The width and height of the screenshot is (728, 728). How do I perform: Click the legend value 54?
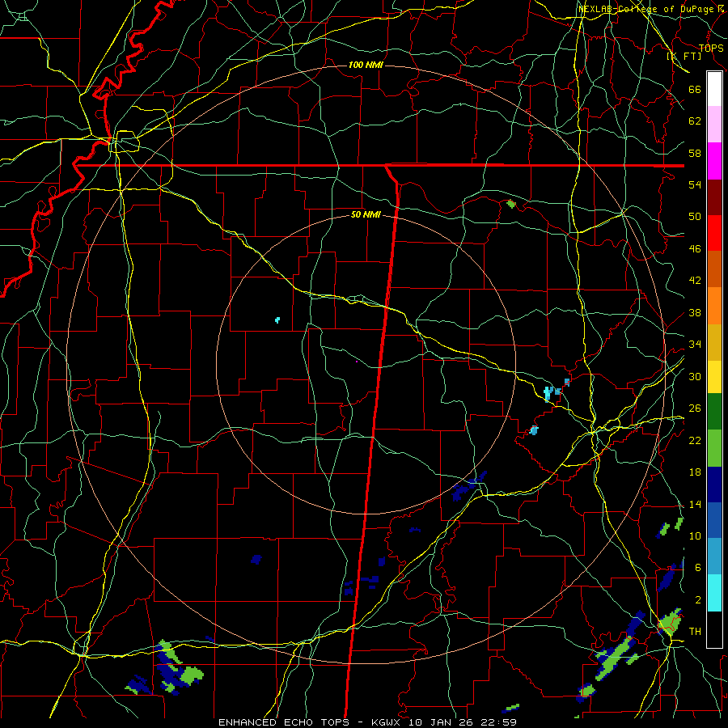695,184
